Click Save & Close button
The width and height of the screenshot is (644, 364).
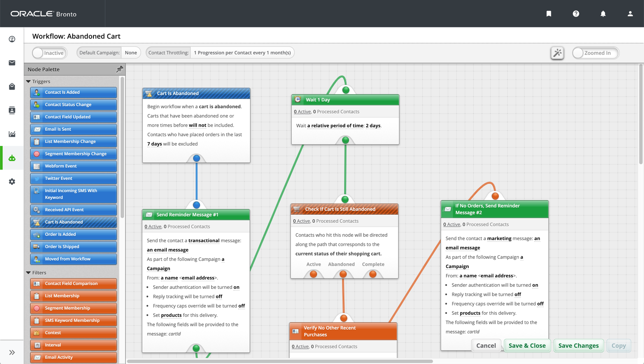[x=527, y=345]
